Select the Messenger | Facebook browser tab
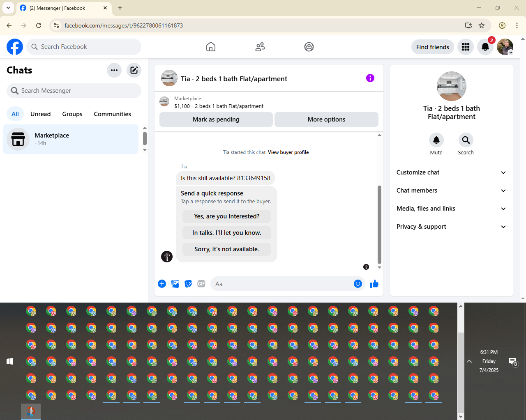Image resolution: width=526 pixels, height=420 pixels. (x=64, y=8)
